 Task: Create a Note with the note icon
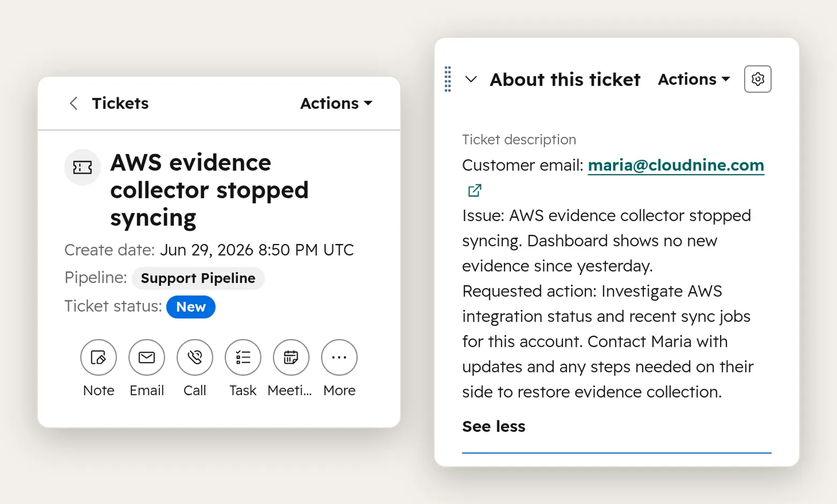(x=99, y=357)
